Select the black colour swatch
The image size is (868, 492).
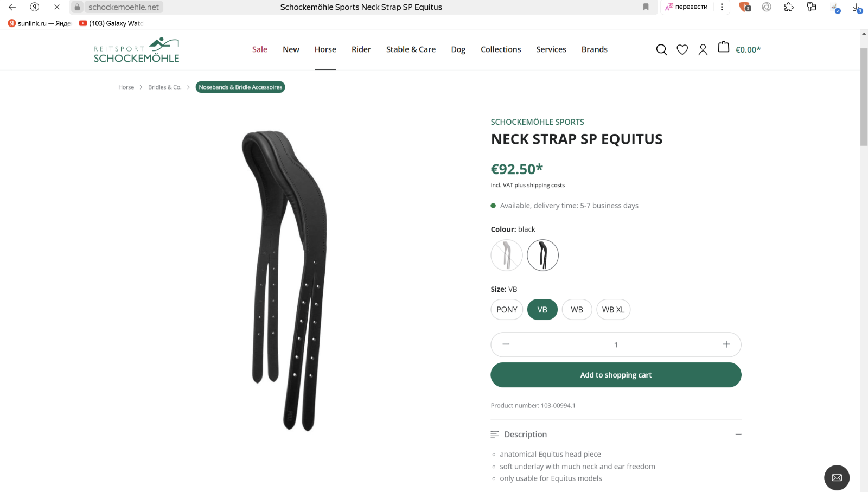point(542,255)
